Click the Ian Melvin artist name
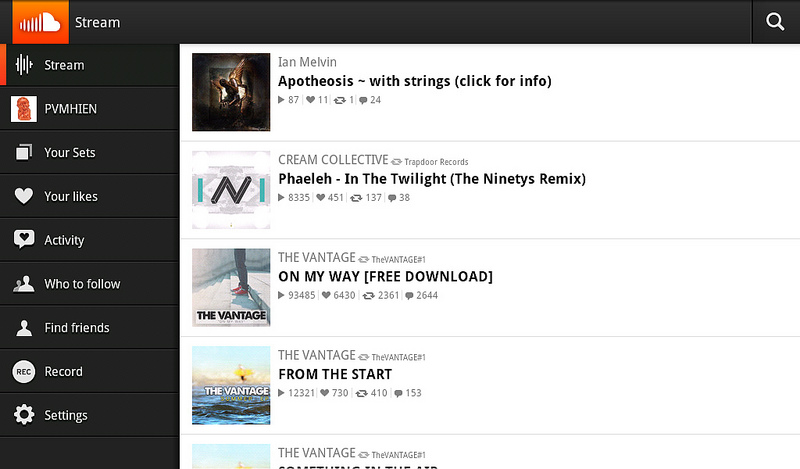Image resolution: width=800 pixels, height=469 pixels. [x=307, y=62]
